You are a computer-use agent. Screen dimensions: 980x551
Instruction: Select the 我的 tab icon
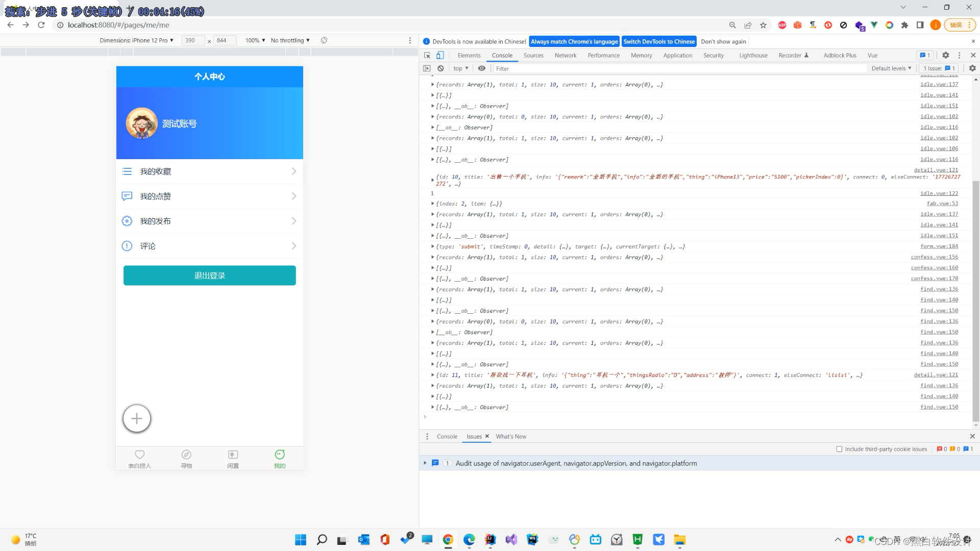(x=280, y=454)
